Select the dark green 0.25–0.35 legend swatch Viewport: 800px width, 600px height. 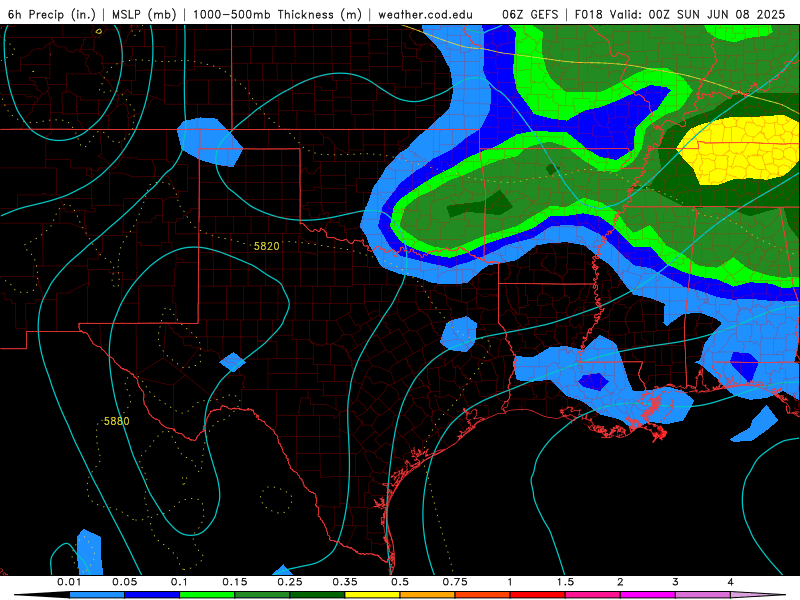pyautogui.click(x=317, y=595)
